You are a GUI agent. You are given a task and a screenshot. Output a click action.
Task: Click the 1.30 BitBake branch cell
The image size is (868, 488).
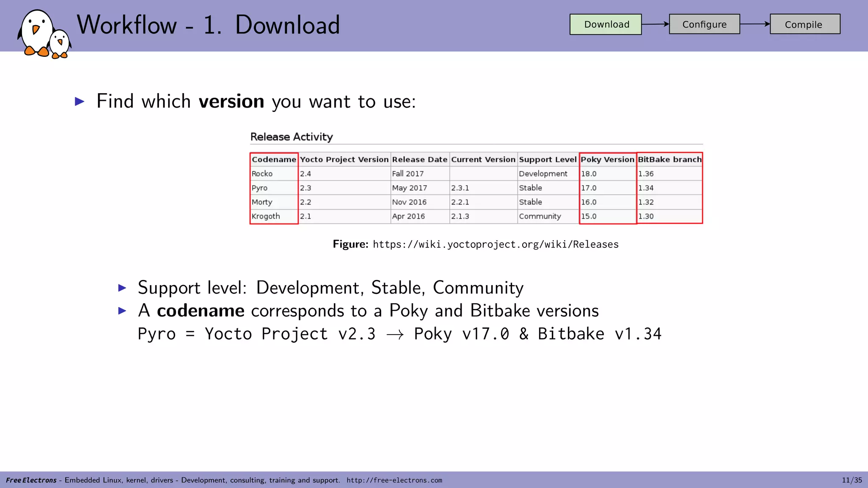pos(670,216)
